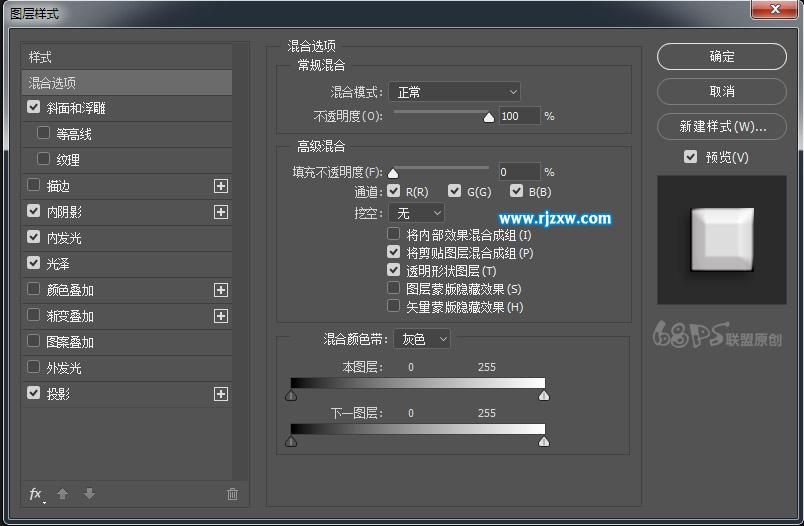Click the 本图层 gradient bar
804x526 pixels.
click(417, 383)
